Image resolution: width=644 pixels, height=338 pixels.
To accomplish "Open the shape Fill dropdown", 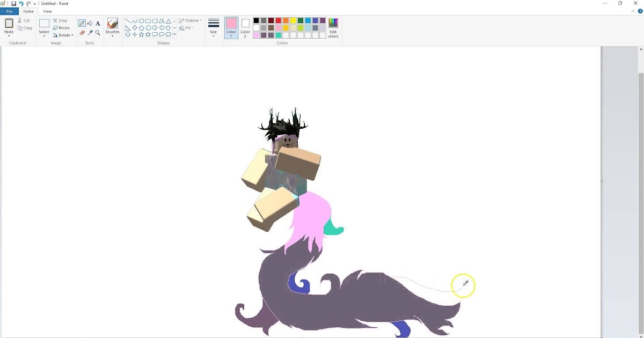I will click(x=187, y=28).
